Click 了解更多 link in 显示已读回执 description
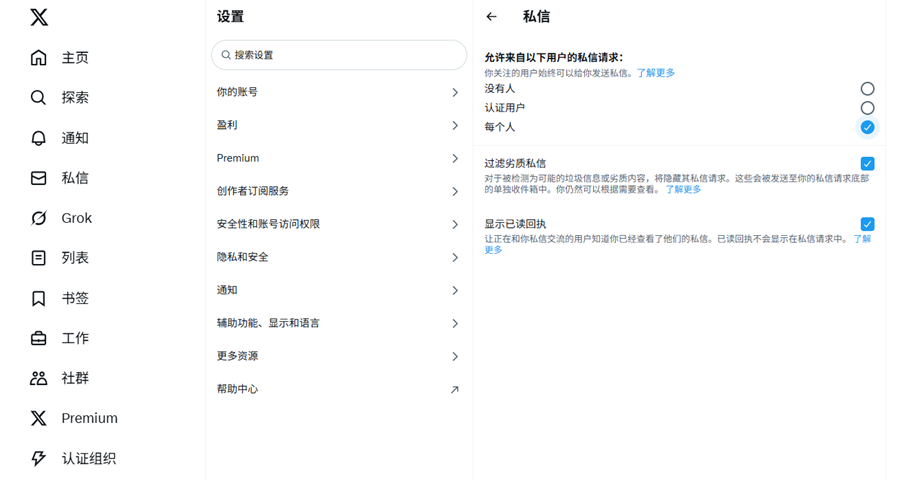This screenshot has height=480, width=900. (862, 239)
